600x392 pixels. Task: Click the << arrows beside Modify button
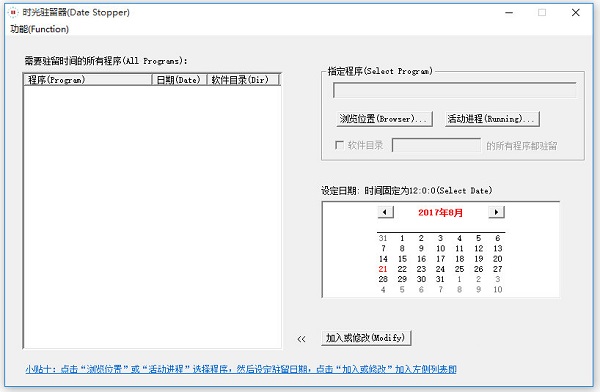(x=302, y=339)
